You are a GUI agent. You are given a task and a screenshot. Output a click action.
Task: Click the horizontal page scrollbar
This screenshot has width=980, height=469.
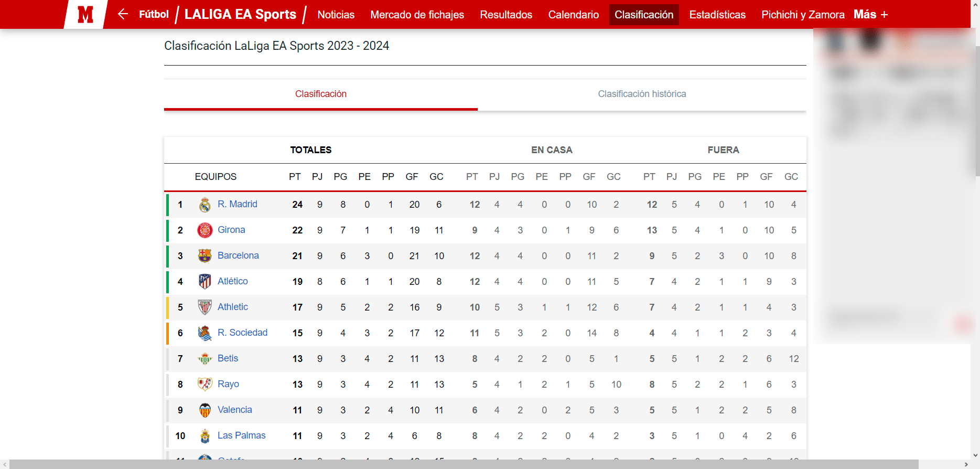click(x=464, y=464)
